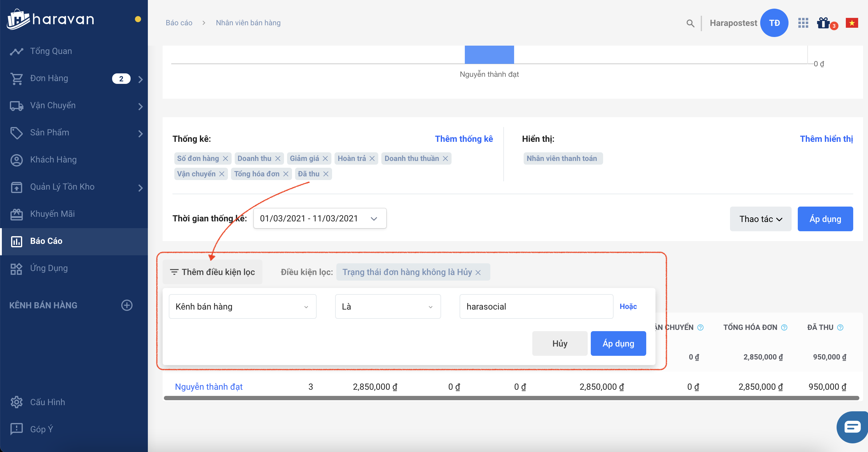This screenshot has height=452, width=868.
Task: Open Khách Hàng in sidebar
Action: click(53, 159)
